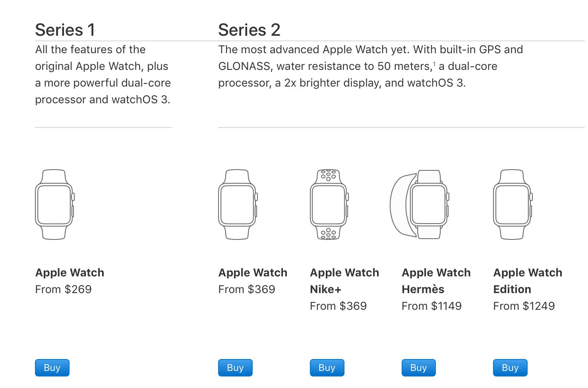
Task: Open the Series 2 heading
Action: 249,30
